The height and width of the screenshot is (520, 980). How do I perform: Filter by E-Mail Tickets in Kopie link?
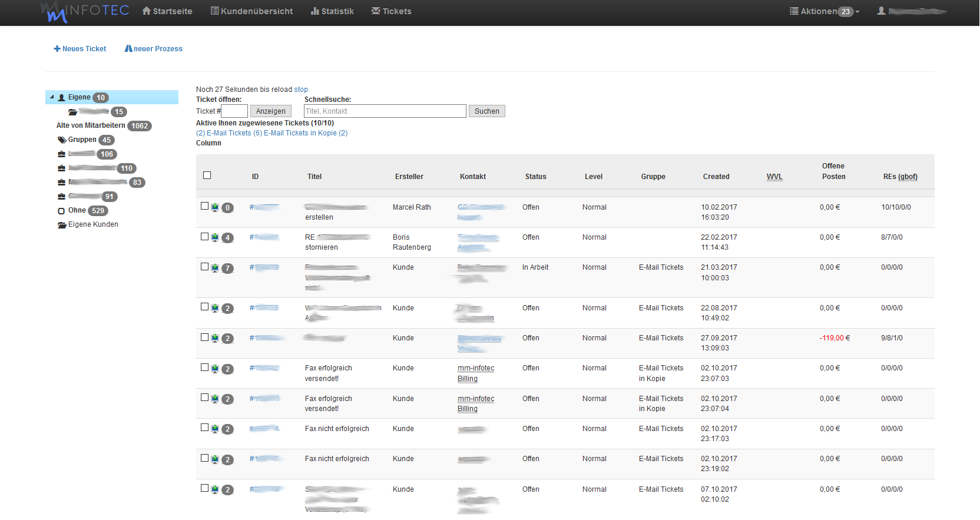pos(306,133)
